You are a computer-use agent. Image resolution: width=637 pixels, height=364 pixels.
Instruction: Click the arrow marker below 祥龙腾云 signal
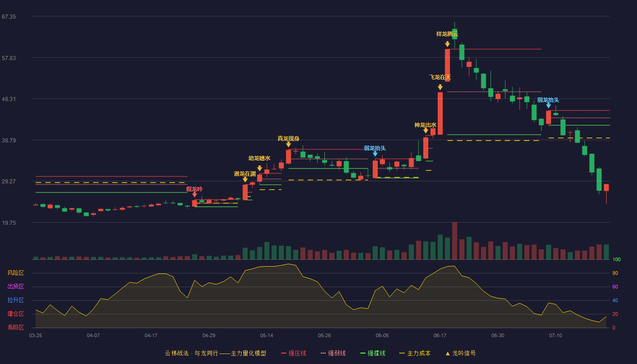pos(447,44)
